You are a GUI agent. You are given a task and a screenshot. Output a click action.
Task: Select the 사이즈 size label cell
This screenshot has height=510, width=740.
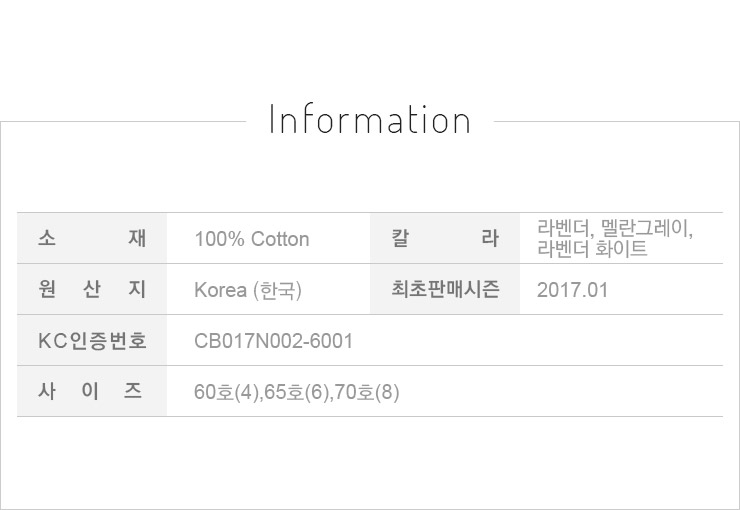(x=92, y=391)
